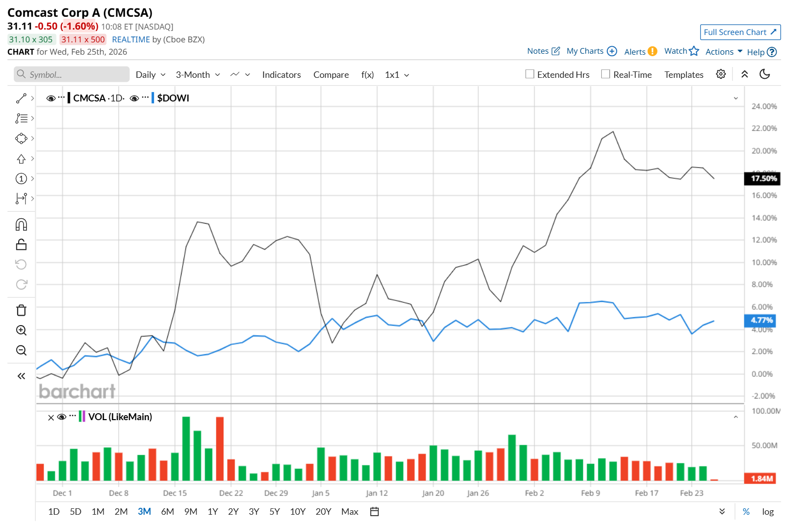
Task: Open the f(x) expressions button
Action: [x=368, y=74]
